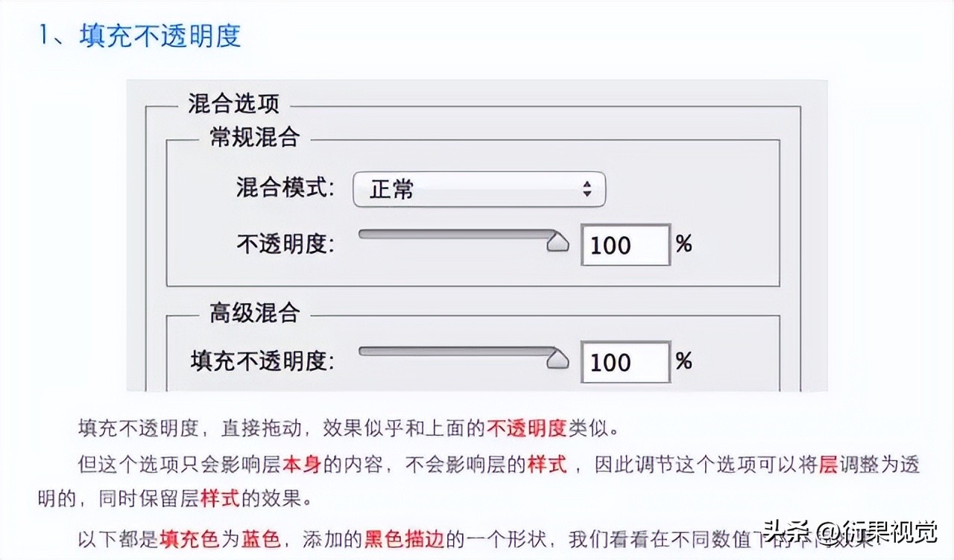The image size is (954, 560).
Task: Click the 不透明度 slider handle
Action: 557,241
